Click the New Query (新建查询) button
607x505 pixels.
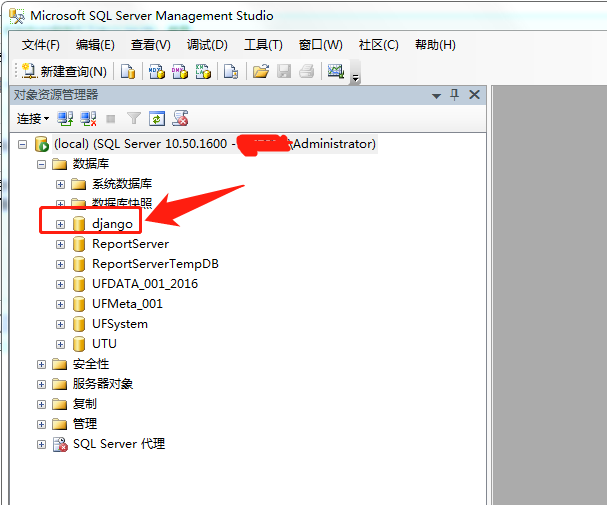click(x=64, y=71)
